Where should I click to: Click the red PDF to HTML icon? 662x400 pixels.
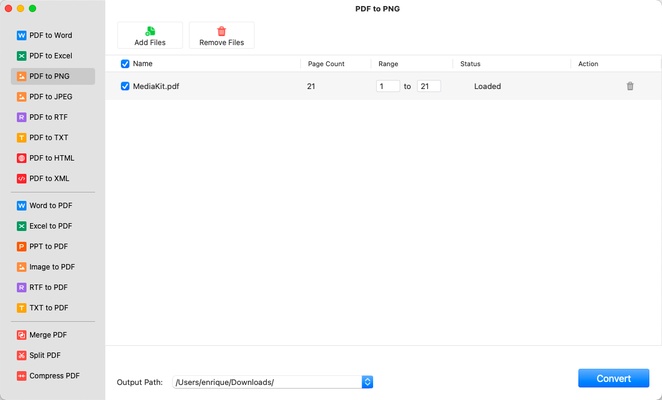pos(21,158)
